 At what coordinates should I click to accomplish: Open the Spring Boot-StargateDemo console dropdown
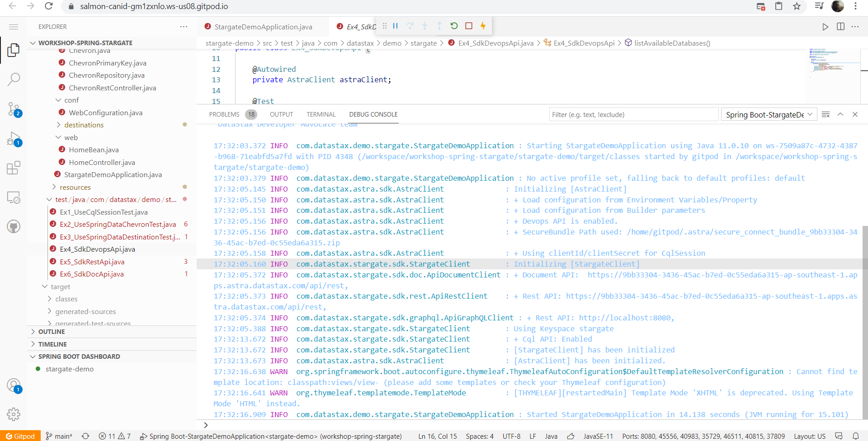pyautogui.click(x=769, y=114)
